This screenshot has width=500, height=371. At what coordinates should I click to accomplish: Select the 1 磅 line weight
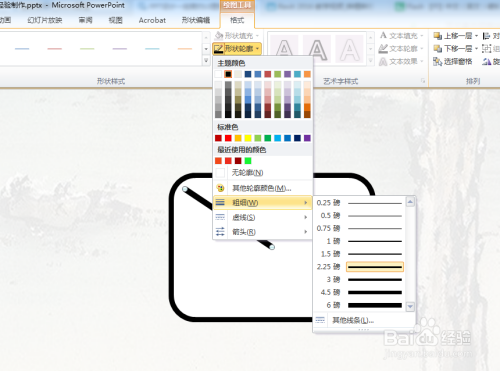point(360,241)
